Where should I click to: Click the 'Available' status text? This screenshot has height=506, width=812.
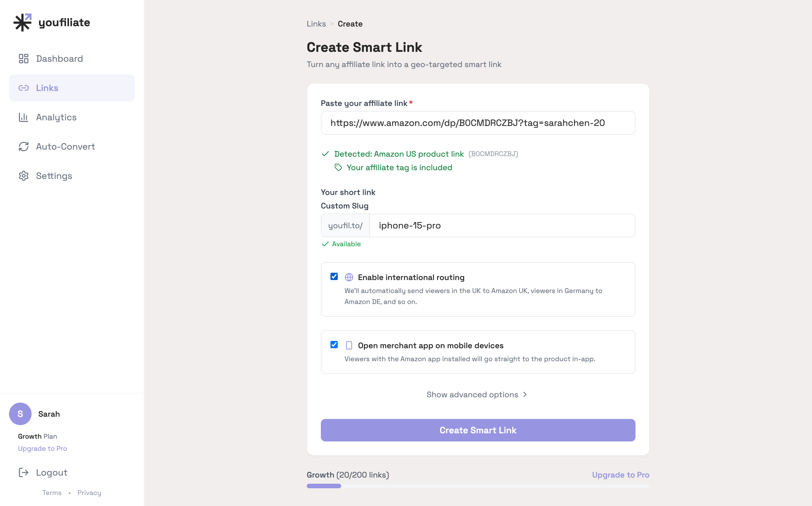coord(346,244)
